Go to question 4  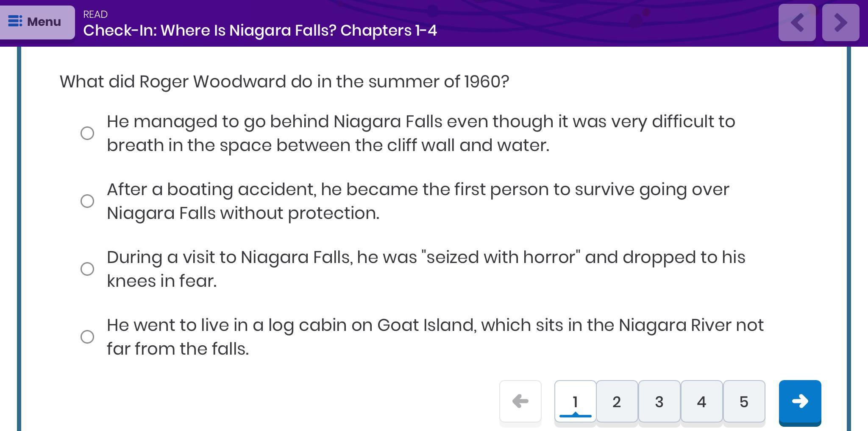pos(701,401)
